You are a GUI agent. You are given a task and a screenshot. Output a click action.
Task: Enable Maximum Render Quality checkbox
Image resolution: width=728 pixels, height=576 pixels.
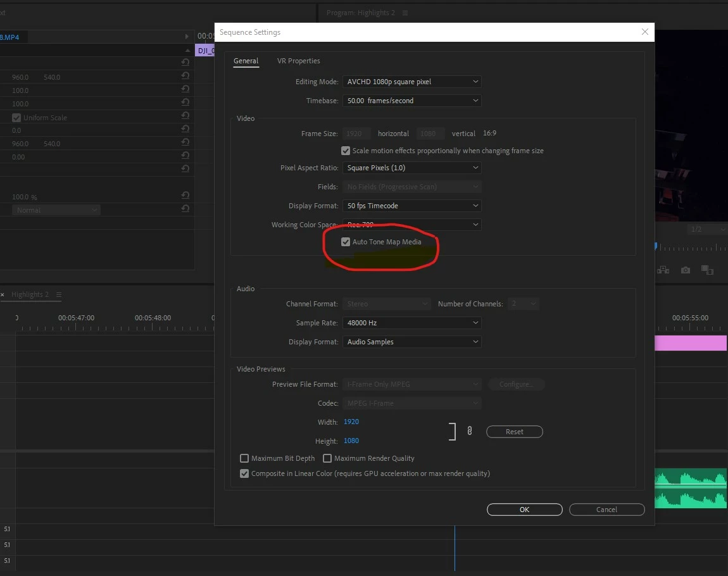coord(327,458)
